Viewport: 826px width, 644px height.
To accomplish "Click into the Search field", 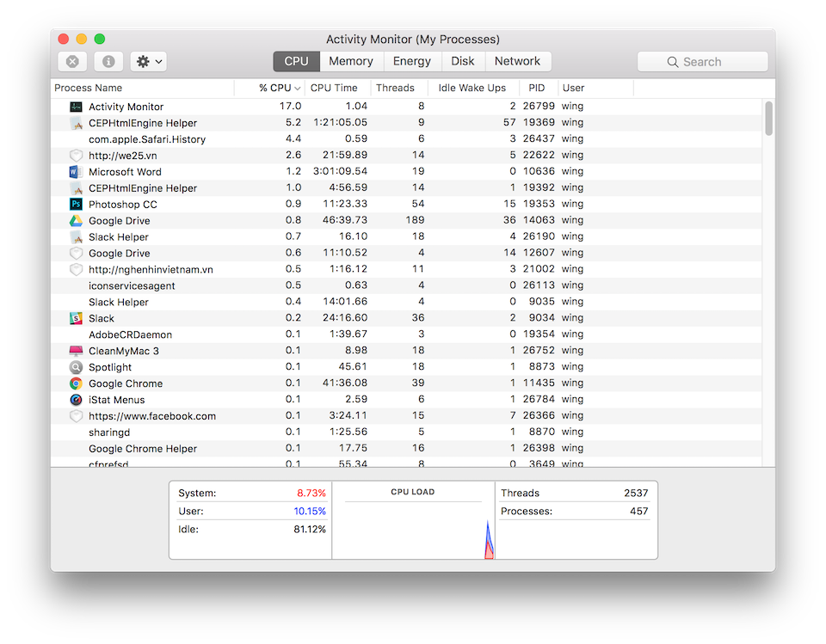I will 703,62.
